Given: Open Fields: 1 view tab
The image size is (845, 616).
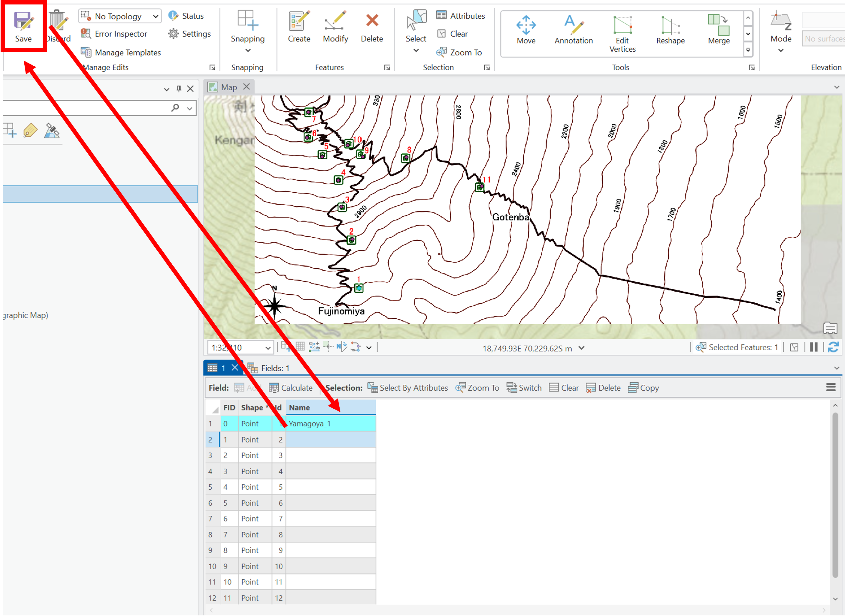Looking at the screenshot, I should tap(268, 368).
